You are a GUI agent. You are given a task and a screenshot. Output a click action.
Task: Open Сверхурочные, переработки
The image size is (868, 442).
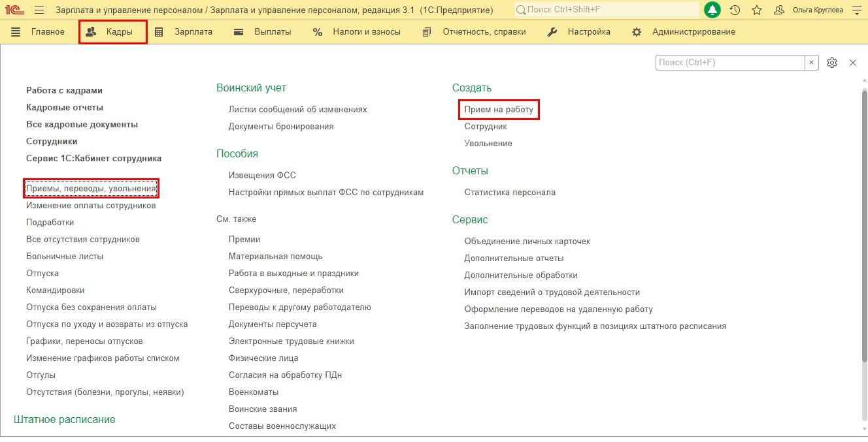point(286,291)
